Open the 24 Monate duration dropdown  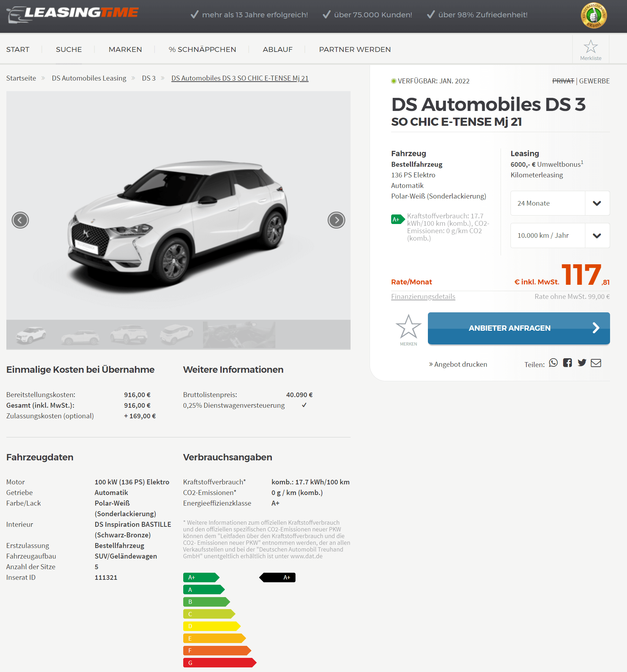coord(560,203)
